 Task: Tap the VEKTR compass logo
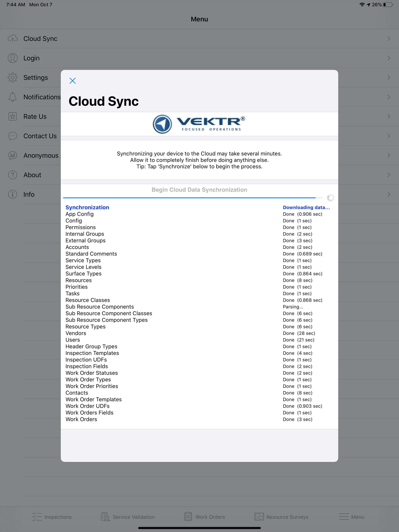162,124
